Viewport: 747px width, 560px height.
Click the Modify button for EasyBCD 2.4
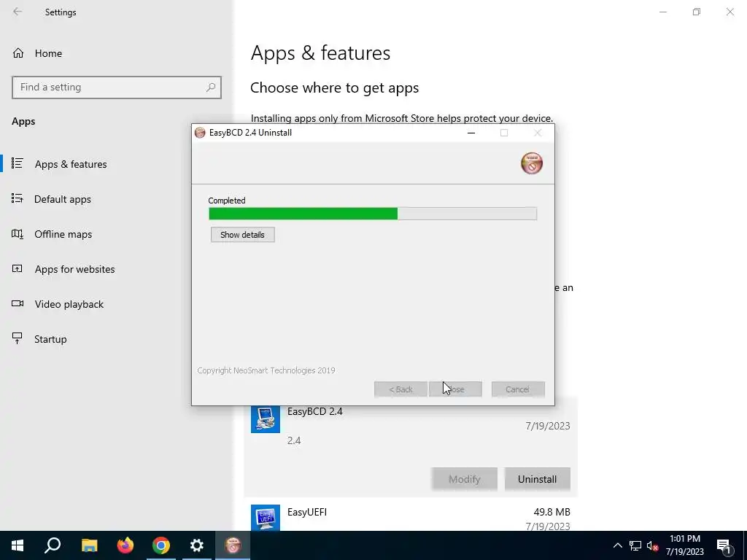pos(465,479)
